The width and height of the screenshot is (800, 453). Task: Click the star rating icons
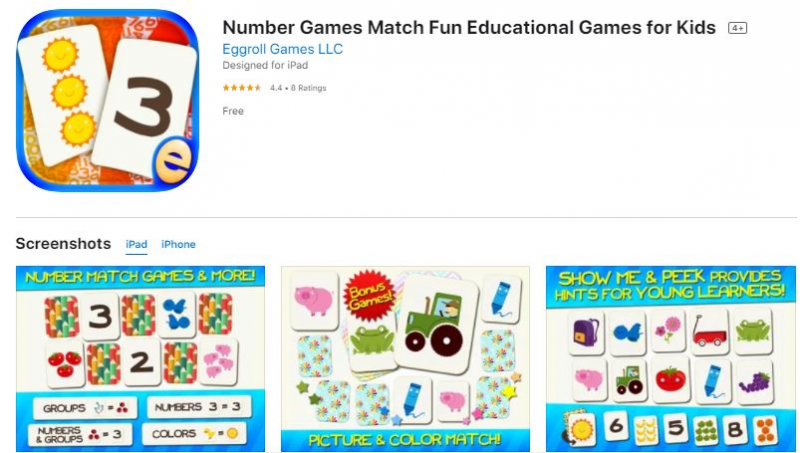(x=242, y=88)
